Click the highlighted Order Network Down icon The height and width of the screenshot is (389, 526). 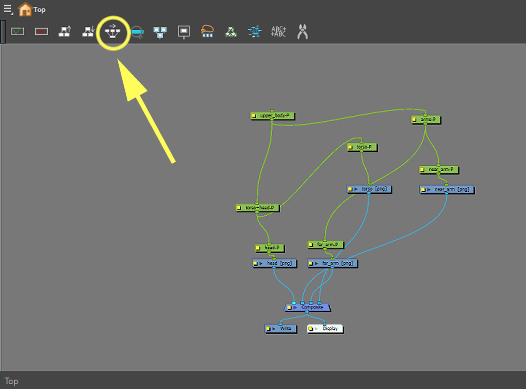point(113,32)
